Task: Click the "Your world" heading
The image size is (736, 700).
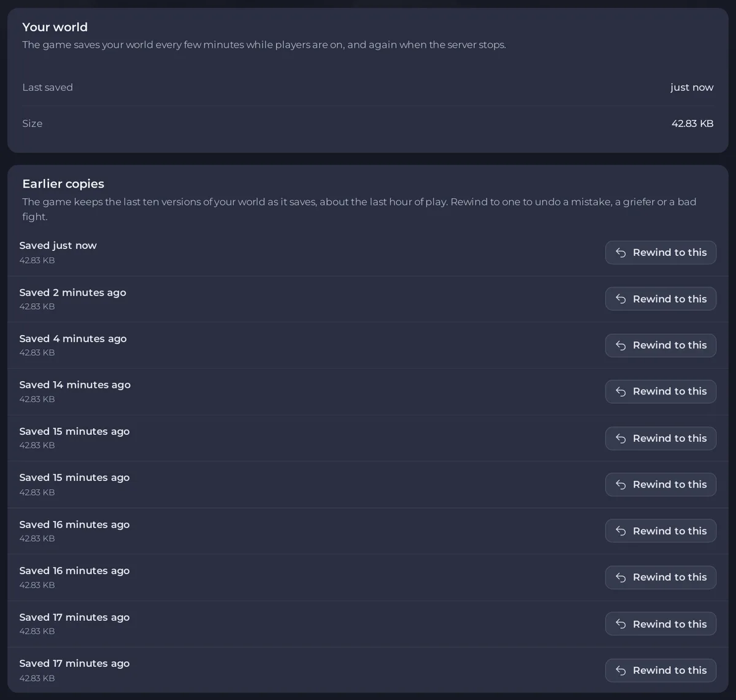Action: [x=55, y=27]
